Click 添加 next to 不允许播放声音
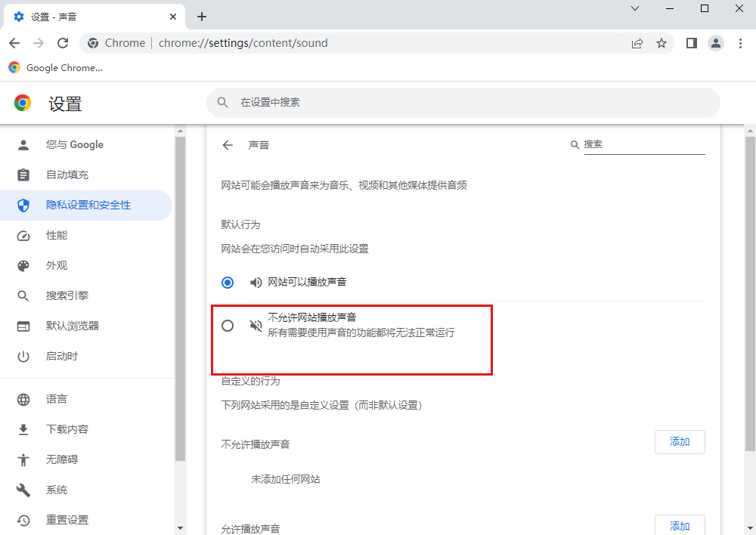This screenshot has height=535, width=756. (x=679, y=442)
